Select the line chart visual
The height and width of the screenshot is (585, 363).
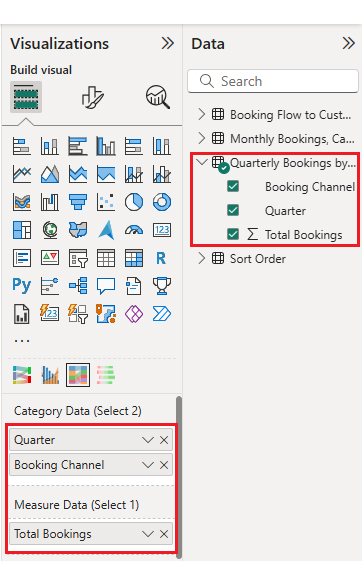point(22,174)
